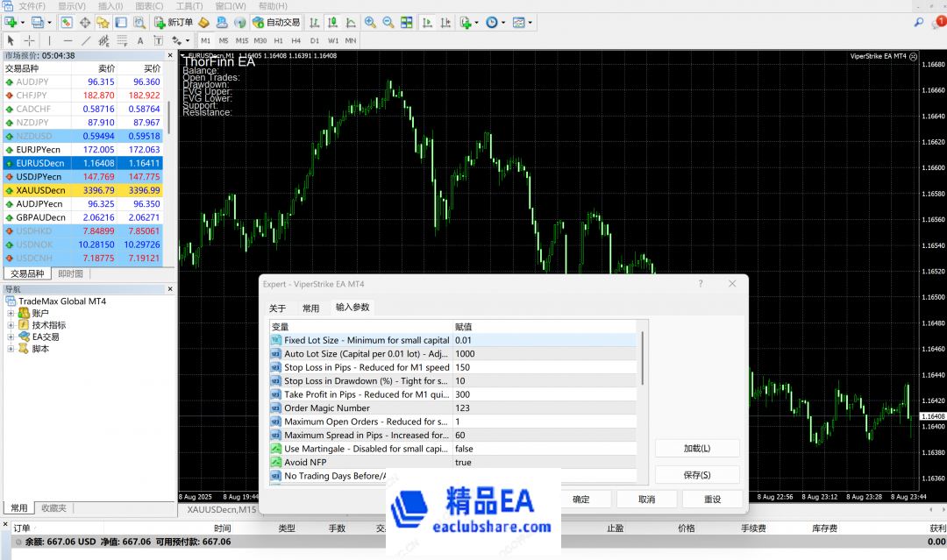Click the signals radio-wave toolbar icon
The image size is (947, 560).
pyautogui.click(x=240, y=22)
